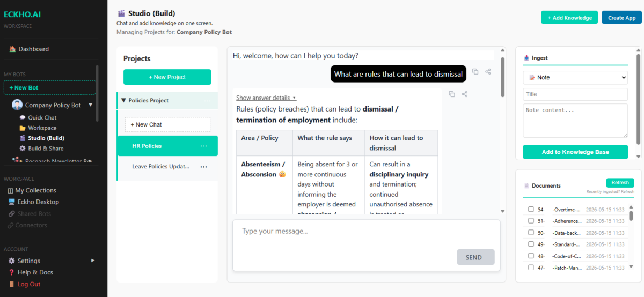Open options menu for HR Policies chat
This screenshot has width=644, height=297.
tap(204, 146)
